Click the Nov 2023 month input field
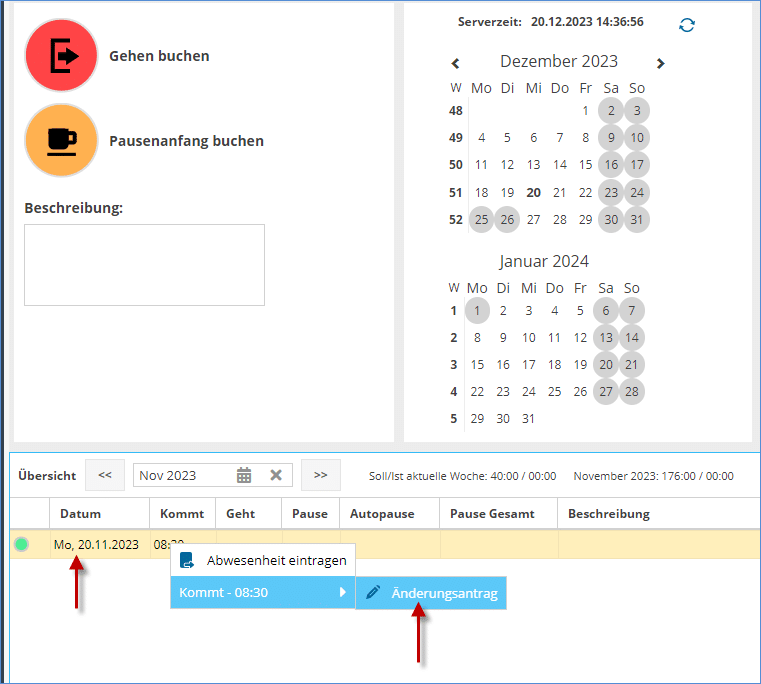Viewport: 761px width, 684px height. click(183, 475)
